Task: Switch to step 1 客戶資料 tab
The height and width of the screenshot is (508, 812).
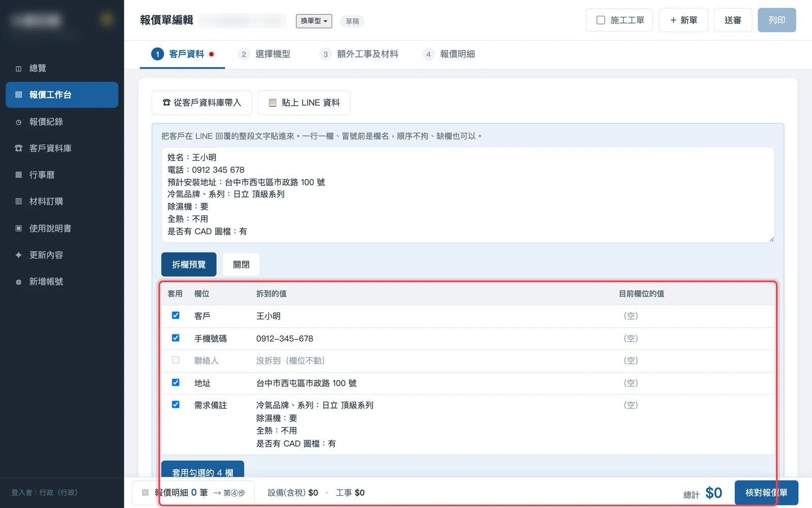Action: [183, 54]
